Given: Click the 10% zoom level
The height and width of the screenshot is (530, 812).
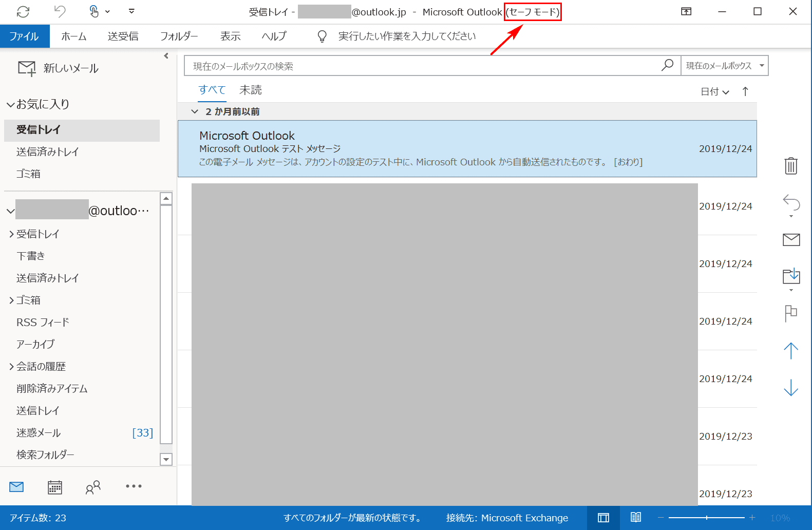Looking at the screenshot, I should [x=780, y=518].
